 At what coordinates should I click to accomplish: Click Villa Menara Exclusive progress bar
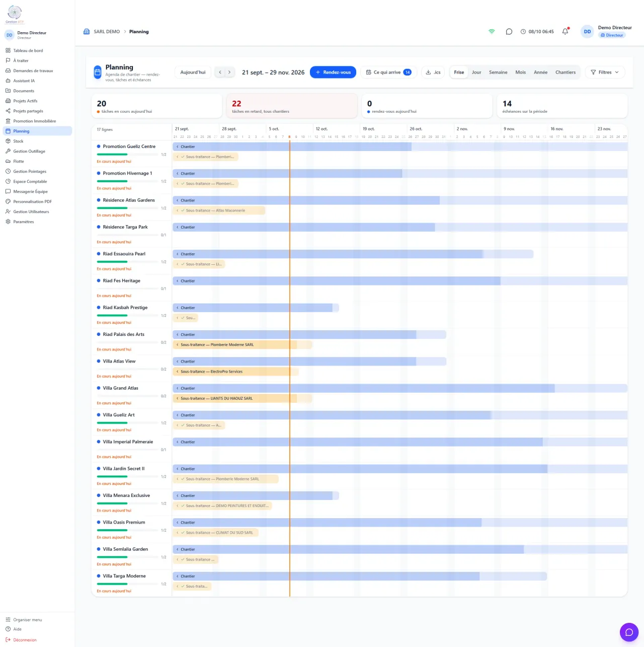click(127, 504)
